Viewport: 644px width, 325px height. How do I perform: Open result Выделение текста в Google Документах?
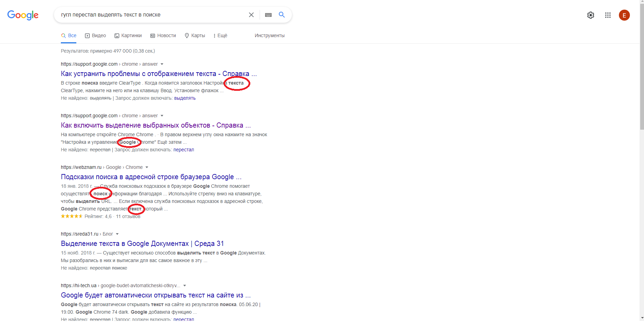pos(142,243)
